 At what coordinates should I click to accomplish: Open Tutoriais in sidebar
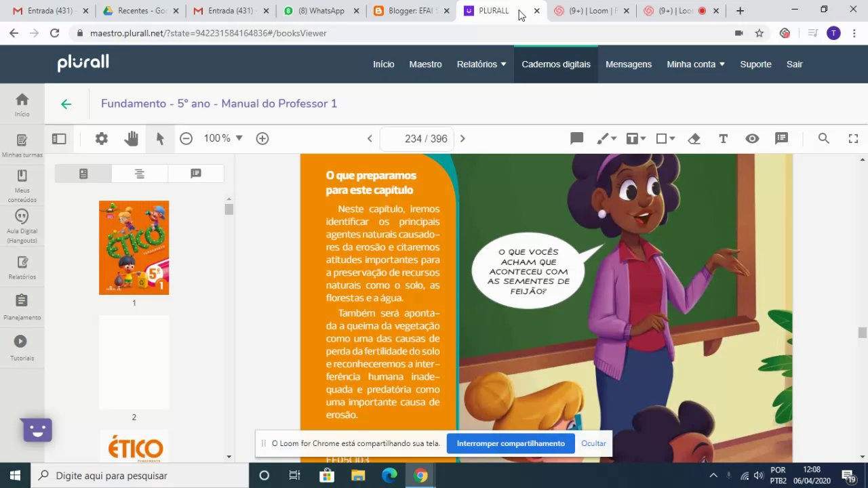[22, 348]
